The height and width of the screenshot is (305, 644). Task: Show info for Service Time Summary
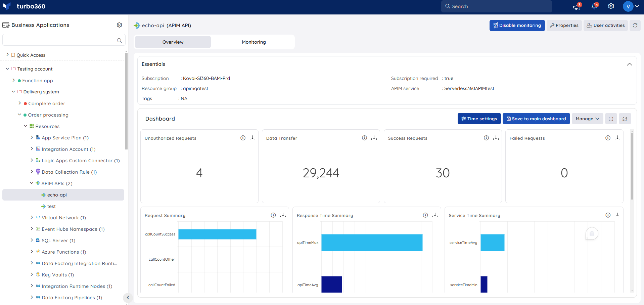(x=608, y=215)
